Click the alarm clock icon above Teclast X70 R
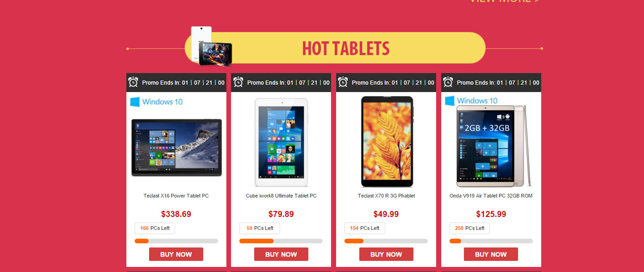Image resolution: width=644 pixels, height=272 pixels. click(x=343, y=82)
